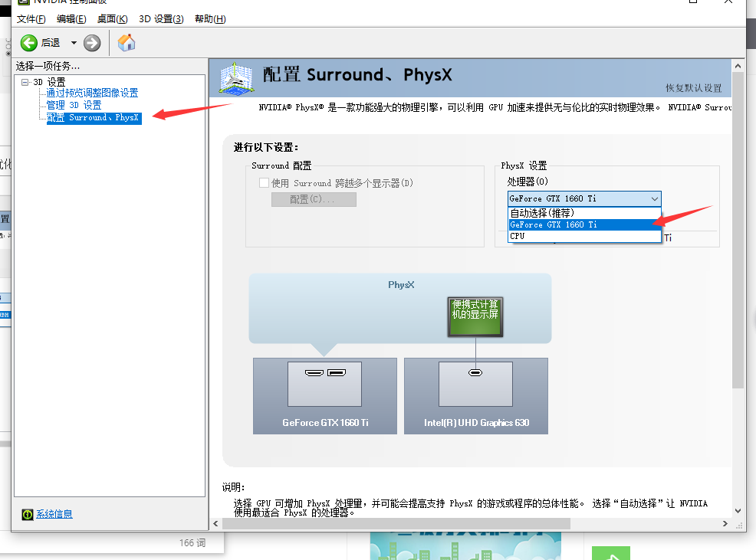
Task: Click the vertical scrollbar up arrow
Action: pos(738,66)
